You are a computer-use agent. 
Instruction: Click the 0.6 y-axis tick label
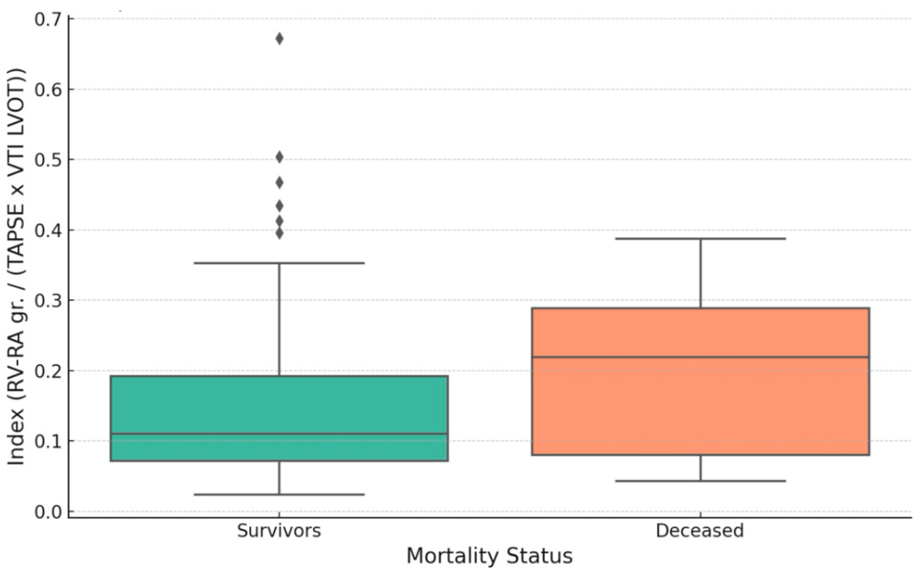coord(48,89)
